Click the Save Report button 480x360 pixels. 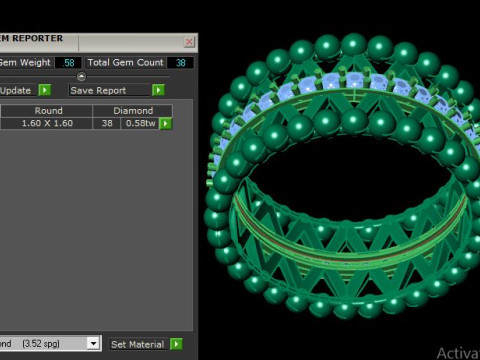pos(110,90)
